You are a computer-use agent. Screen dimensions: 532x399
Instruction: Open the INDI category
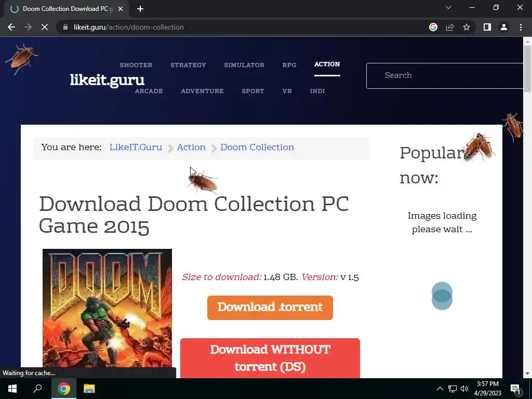click(x=317, y=91)
